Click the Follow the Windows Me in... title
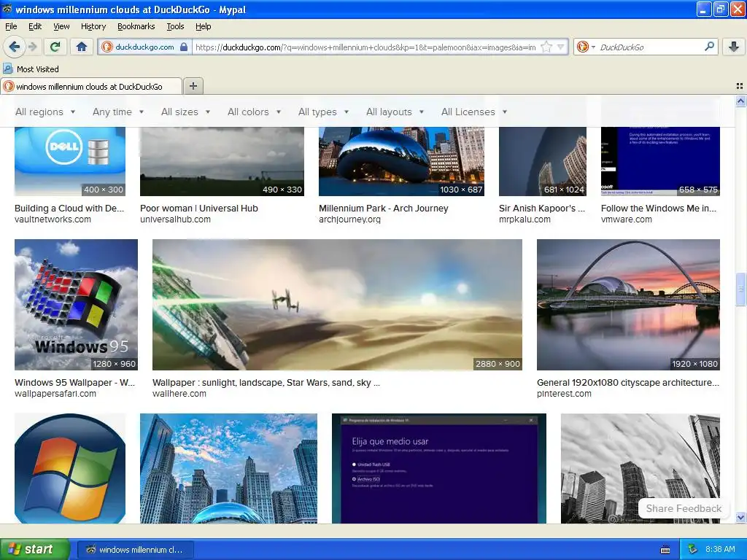747x560 pixels. (x=659, y=208)
